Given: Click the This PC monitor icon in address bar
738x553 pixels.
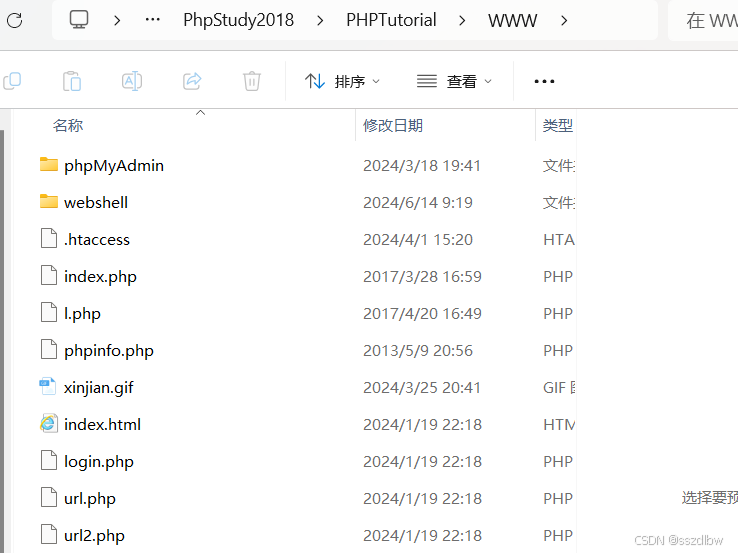Looking at the screenshot, I should [x=79, y=20].
